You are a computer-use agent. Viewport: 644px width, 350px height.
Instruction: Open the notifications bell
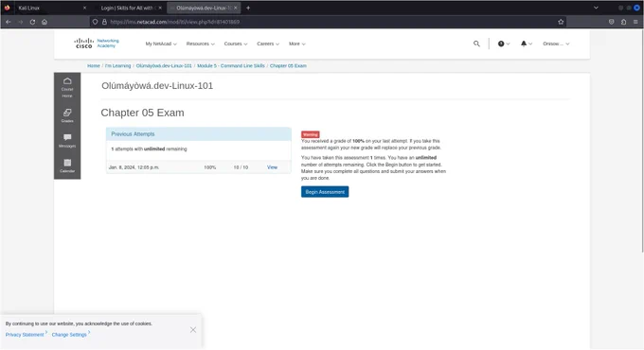click(x=527, y=44)
